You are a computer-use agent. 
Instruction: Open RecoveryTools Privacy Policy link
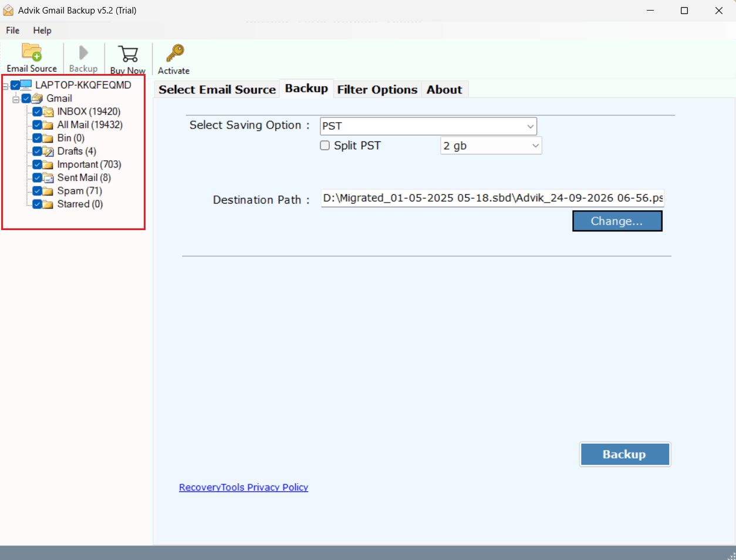pos(244,487)
